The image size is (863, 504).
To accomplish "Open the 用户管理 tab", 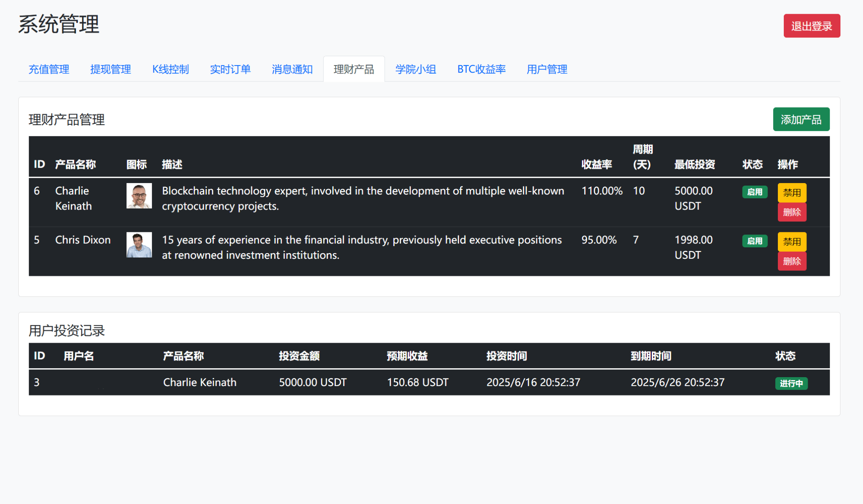I will (547, 69).
